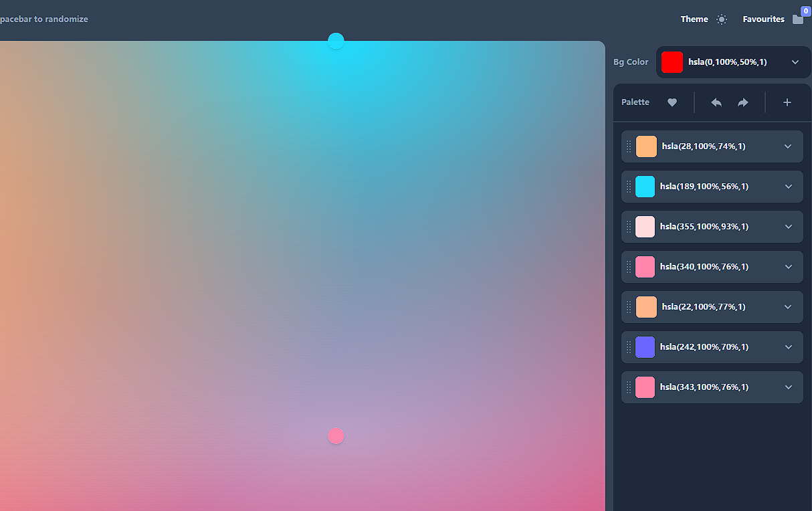Click the orange hsla(22,100%,77%,1) swatch
The image size is (812, 511).
coord(646,307)
